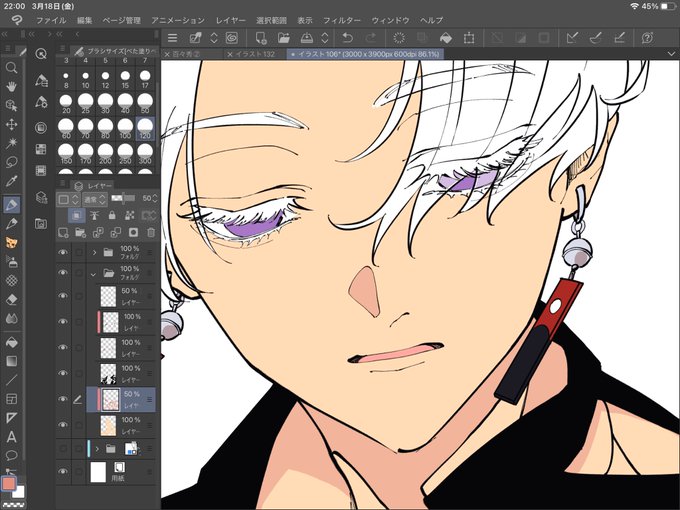Select the Move layer tool
This screenshot has height=510, width=680.
coord(11,124)
